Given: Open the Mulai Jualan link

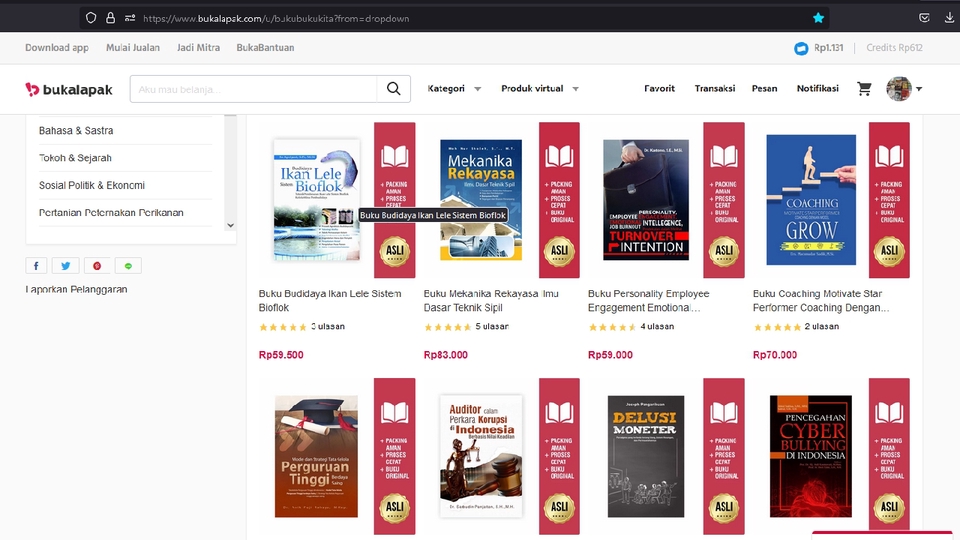Looking at the screenshot, I should click(x=133, y=48).
